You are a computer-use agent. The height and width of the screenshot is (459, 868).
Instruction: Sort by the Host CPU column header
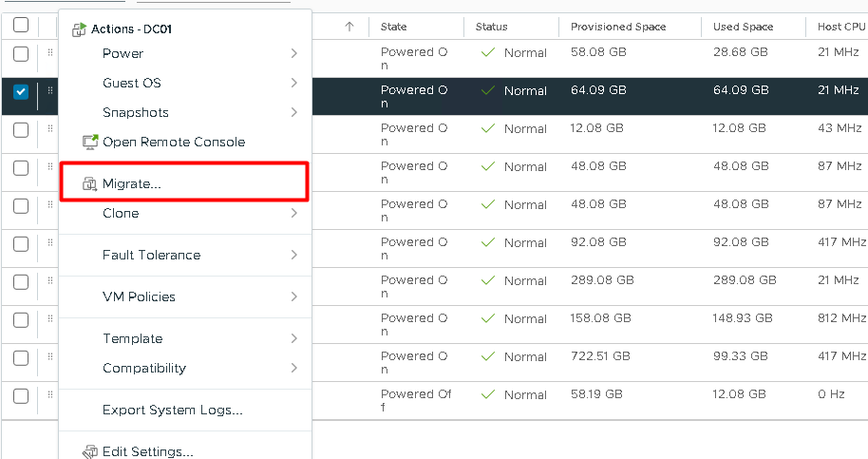click(x=841, y=27)
